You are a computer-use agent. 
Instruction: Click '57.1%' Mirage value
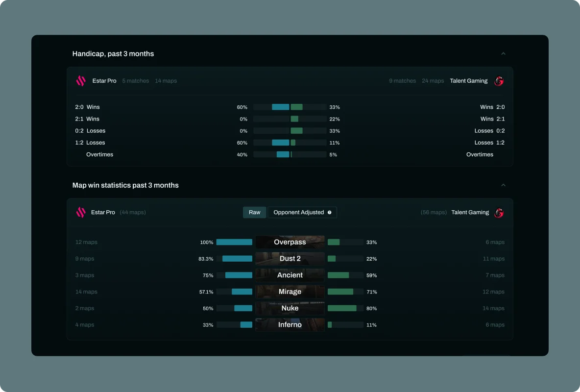pos(206,292)
